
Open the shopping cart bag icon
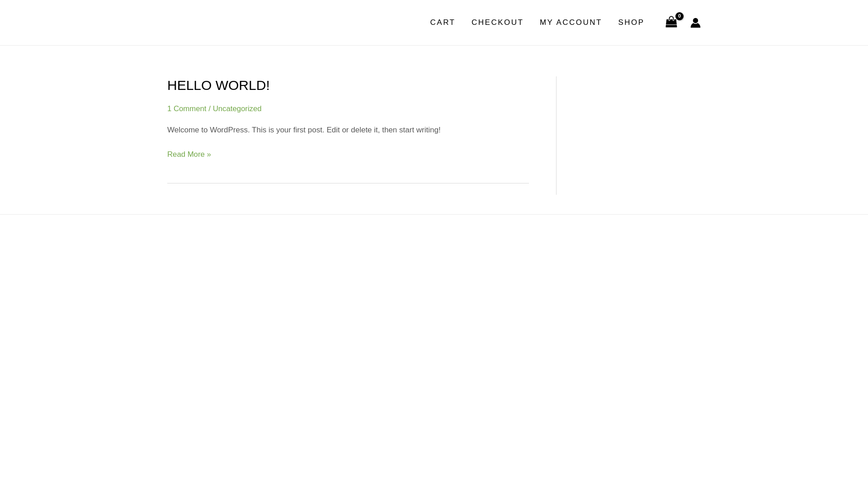pyautogui.click(x=671, y=23)
